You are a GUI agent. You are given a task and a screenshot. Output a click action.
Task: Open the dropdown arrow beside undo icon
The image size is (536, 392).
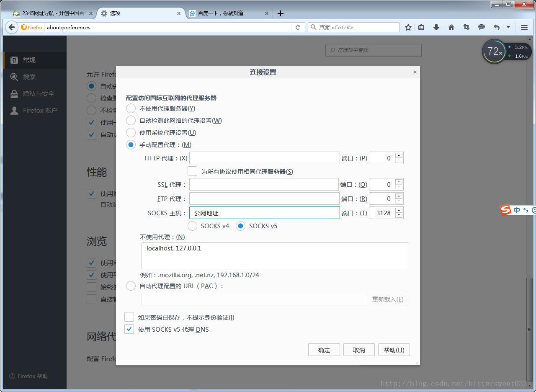click(x=508, y=27)
